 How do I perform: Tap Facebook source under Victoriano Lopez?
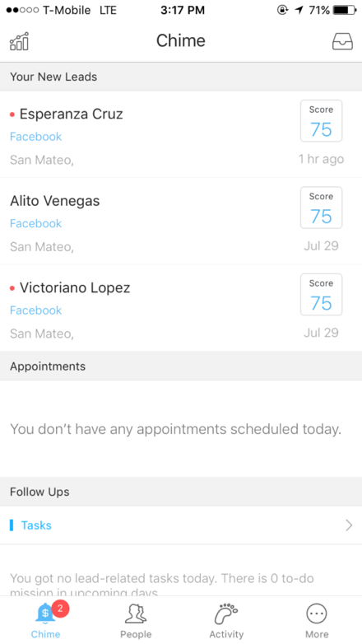tap(35, 310)
